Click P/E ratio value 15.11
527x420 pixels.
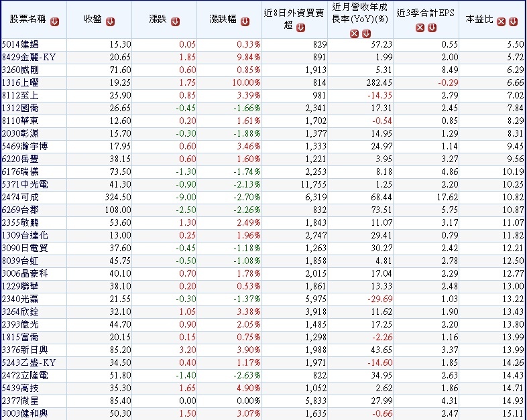pos(513,413)
